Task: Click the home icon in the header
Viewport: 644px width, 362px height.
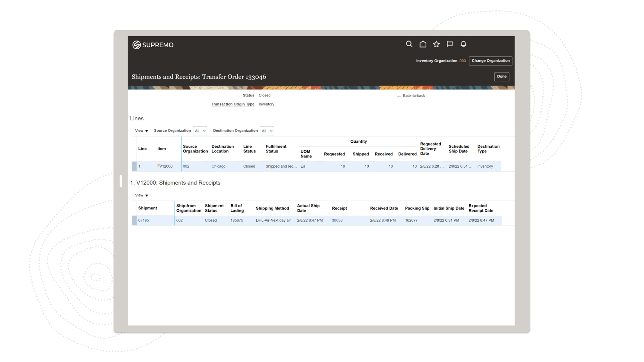Action: coord(423,44)
